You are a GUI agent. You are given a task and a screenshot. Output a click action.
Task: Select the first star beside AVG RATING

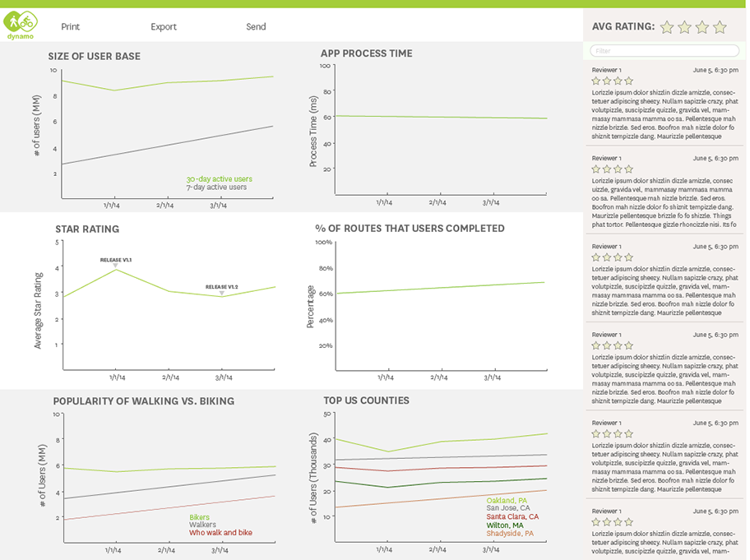coord(667,27)
